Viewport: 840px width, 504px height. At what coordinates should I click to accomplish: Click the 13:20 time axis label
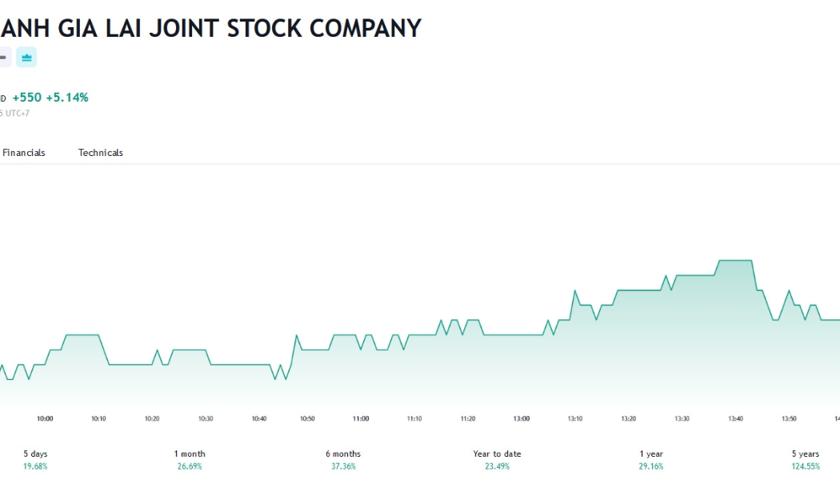[628, 419]
